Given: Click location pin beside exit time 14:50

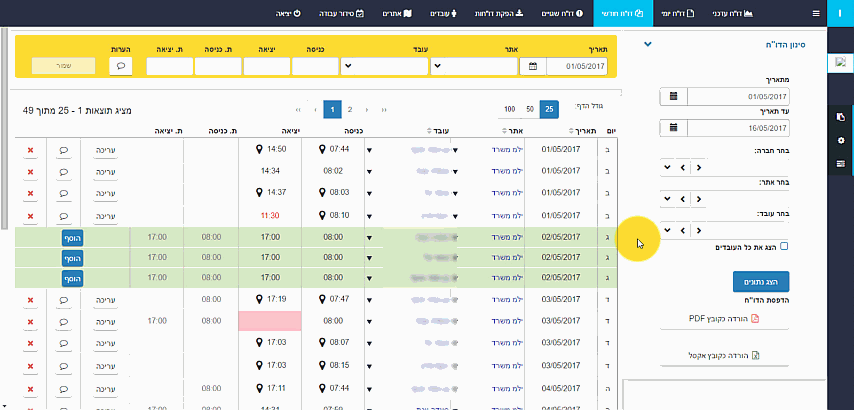Looking at the screenshot, I should tap(259, 149).
